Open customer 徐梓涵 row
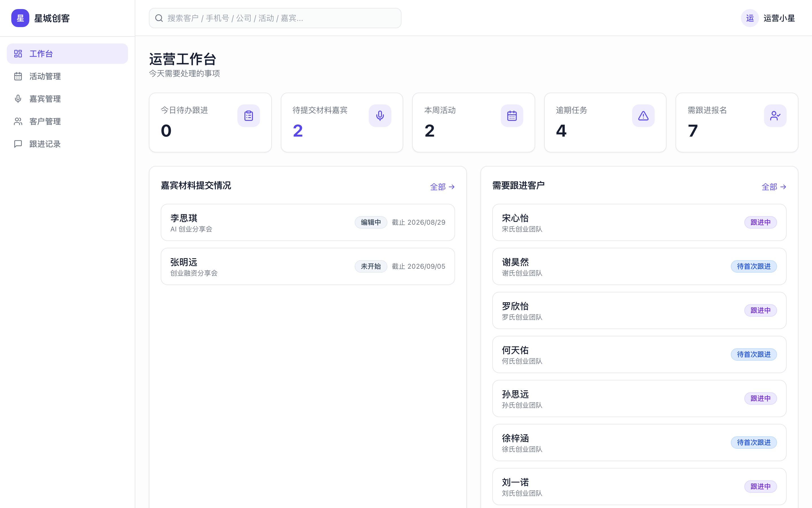 639,443
